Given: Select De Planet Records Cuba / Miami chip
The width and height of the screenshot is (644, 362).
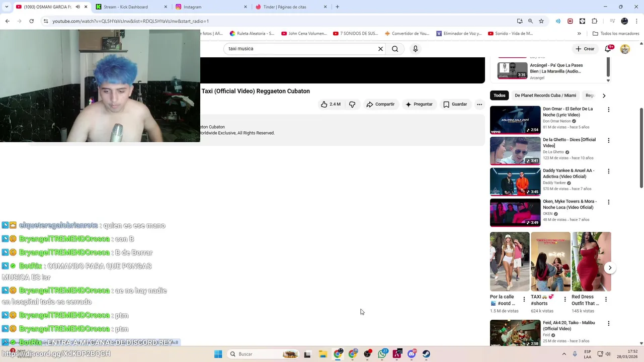Looking at the screenshot, I should (545, 96).
